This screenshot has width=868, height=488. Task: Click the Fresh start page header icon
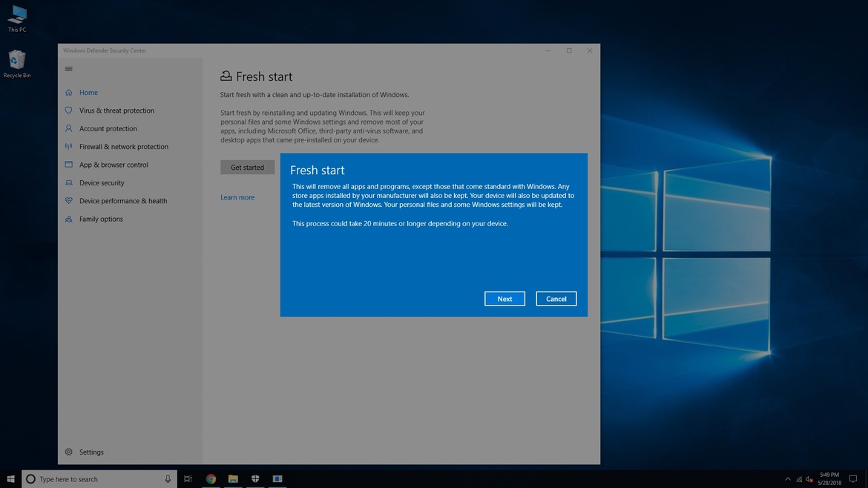(226, 76)
